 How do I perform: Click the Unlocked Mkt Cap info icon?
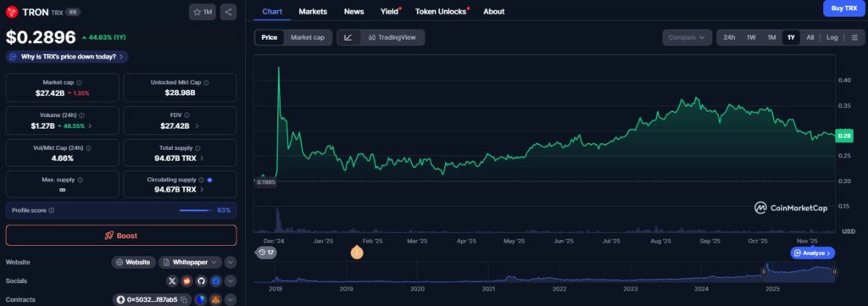206,82
